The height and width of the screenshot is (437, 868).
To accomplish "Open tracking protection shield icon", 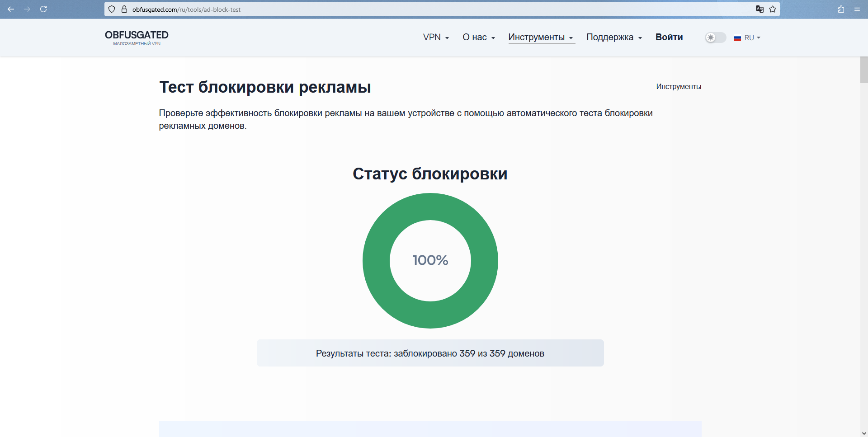I will click(112, 9).
